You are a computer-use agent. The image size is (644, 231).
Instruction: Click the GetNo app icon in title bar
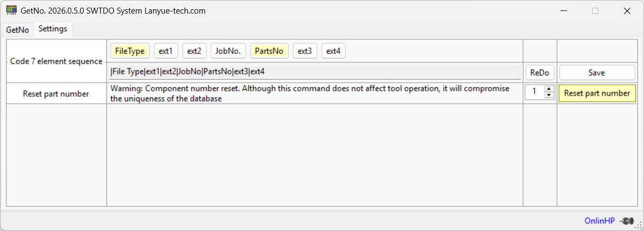click(11, 10)
